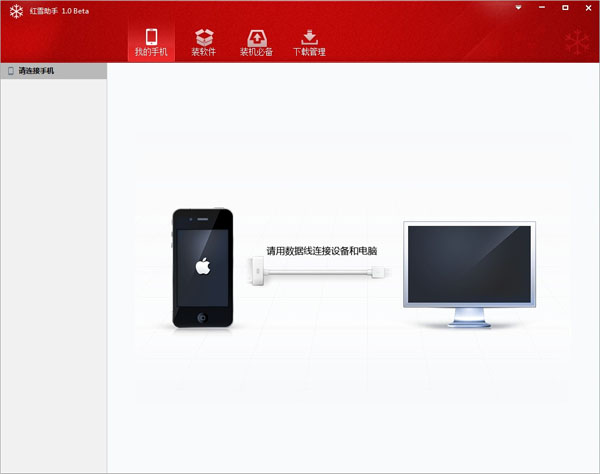Viewport: 600px width, 474px height.
Task: Click the Apple logo on the iPhone screen
Action: [204, 266]
